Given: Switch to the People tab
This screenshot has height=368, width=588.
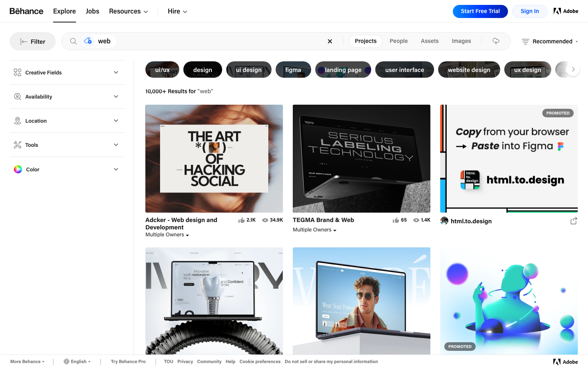Looking at the screenshot, I should point(399,41).
